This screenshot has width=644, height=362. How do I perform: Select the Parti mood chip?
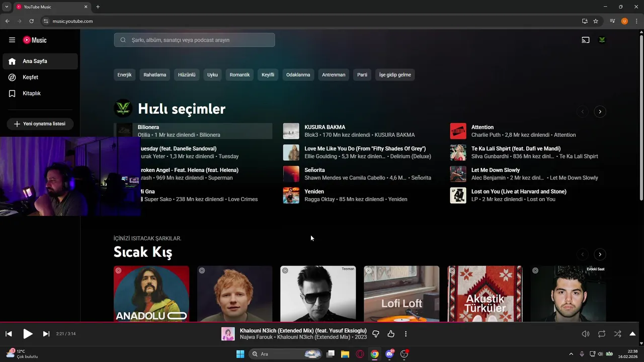pos(362,75)
